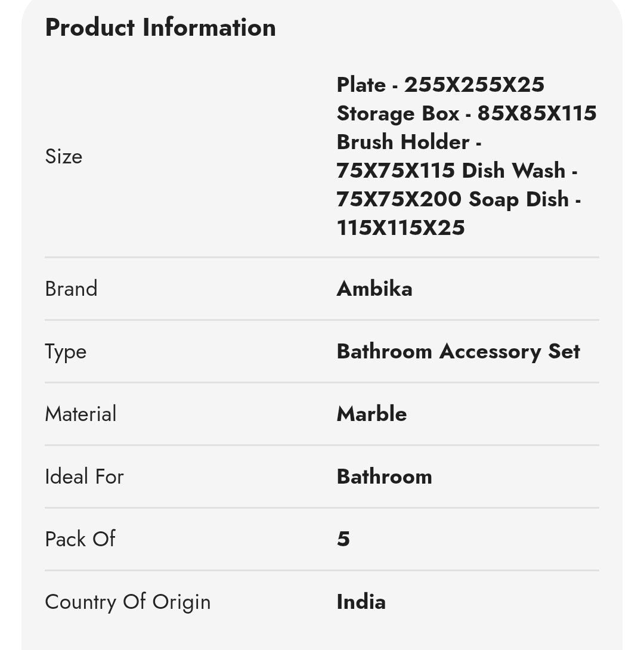
Task: Click the Brand label
Action: 72,289
